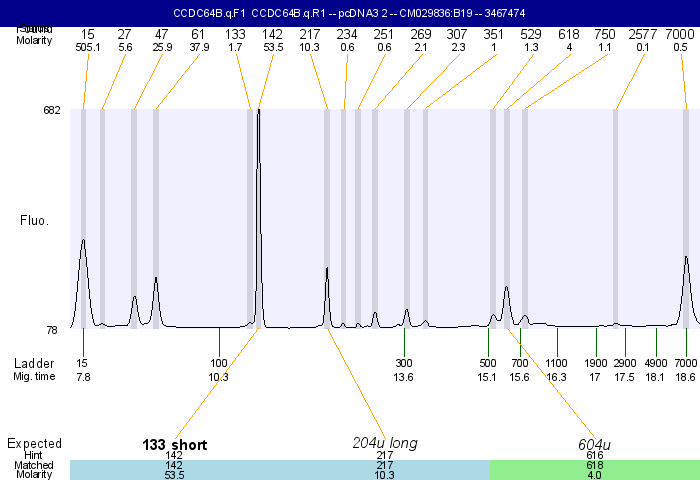Click the CCDC64B title bar text
Screen dimensions: 700x480
point(349,13)
